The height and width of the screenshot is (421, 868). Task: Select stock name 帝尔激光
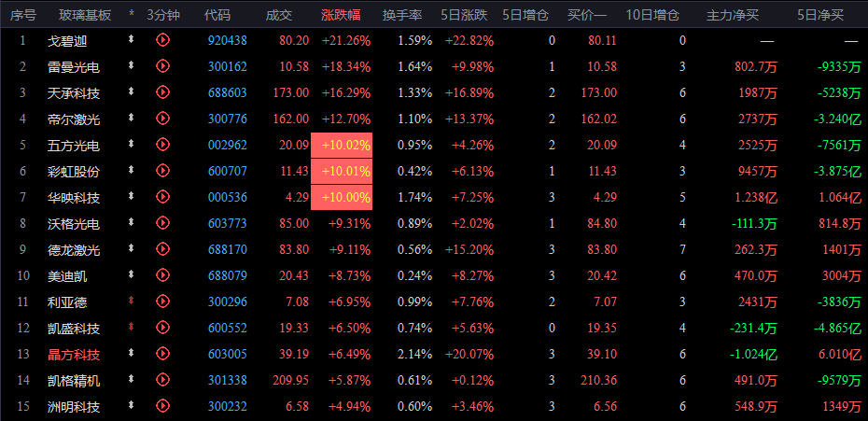[x=74, y=119]
